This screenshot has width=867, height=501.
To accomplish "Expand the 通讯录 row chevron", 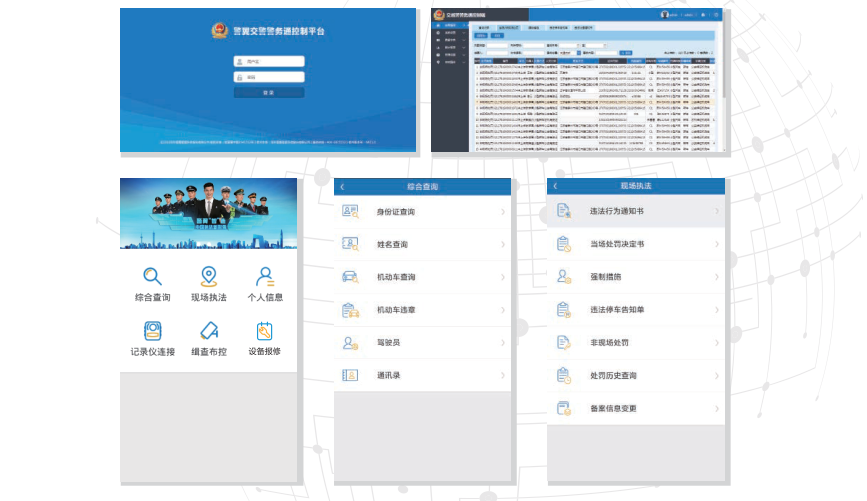I will 503,375.
